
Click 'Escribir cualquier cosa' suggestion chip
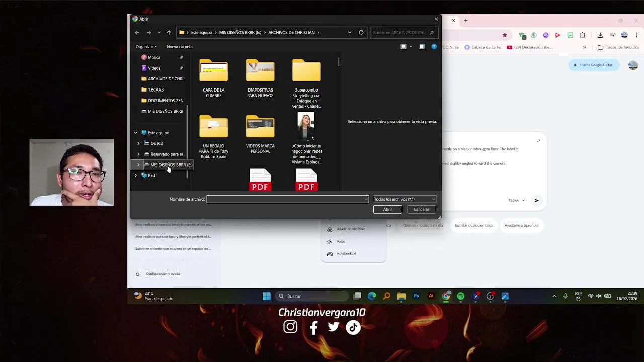(x=473, y=225)
